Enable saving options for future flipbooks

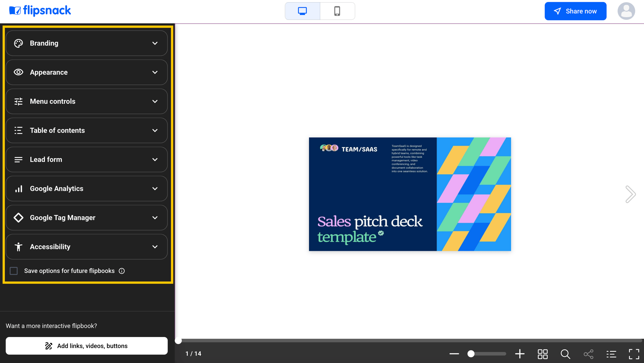click(x=14, y=271)
